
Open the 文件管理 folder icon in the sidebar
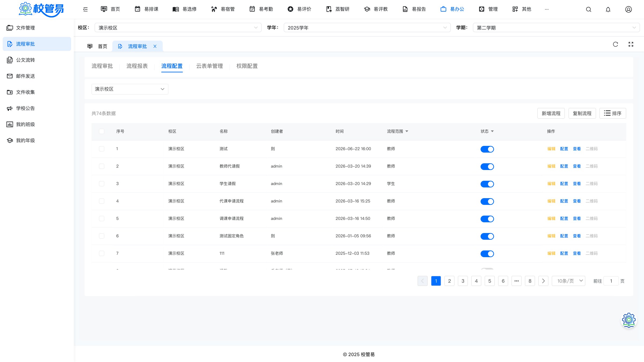tap(10, 28)
